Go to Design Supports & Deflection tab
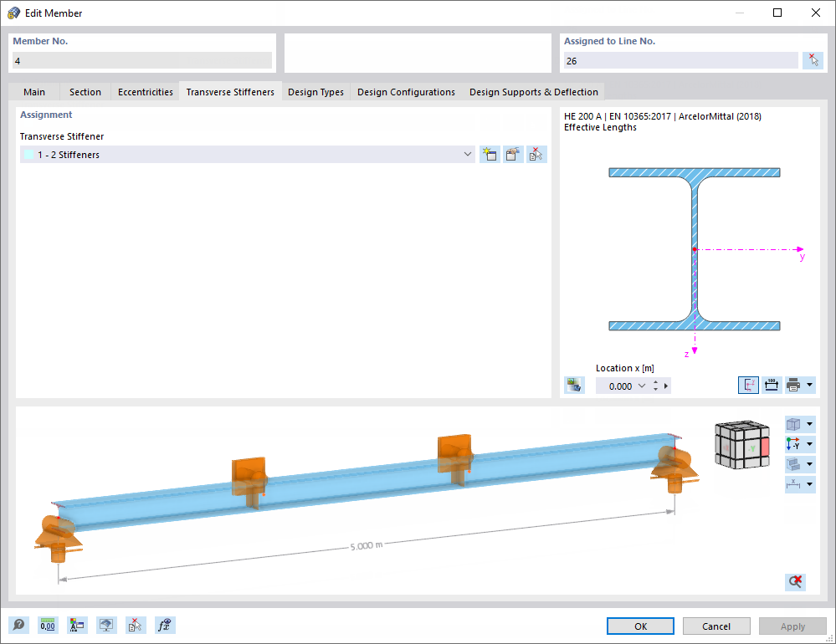This screenshot has width=836, height=644. [x=534, y=92]
